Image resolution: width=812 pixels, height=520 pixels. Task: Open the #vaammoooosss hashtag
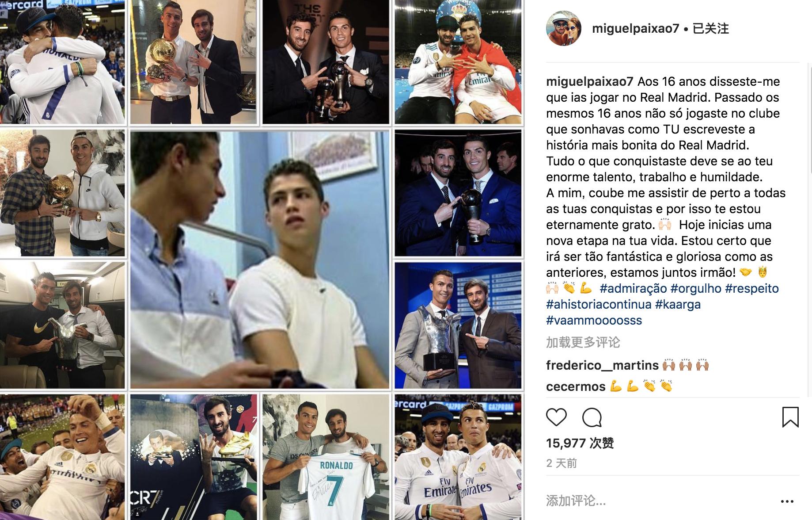(x=594, y=320)
